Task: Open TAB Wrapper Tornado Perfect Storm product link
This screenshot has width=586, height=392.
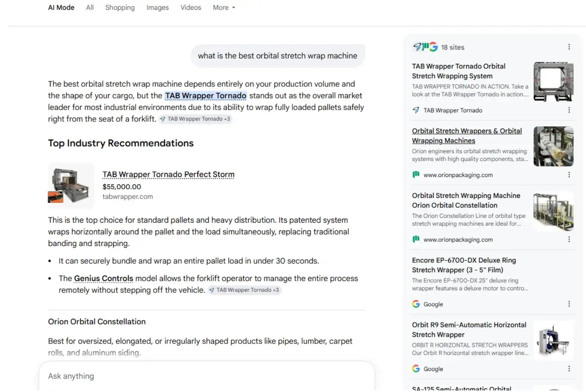Action: coord(168,175)
